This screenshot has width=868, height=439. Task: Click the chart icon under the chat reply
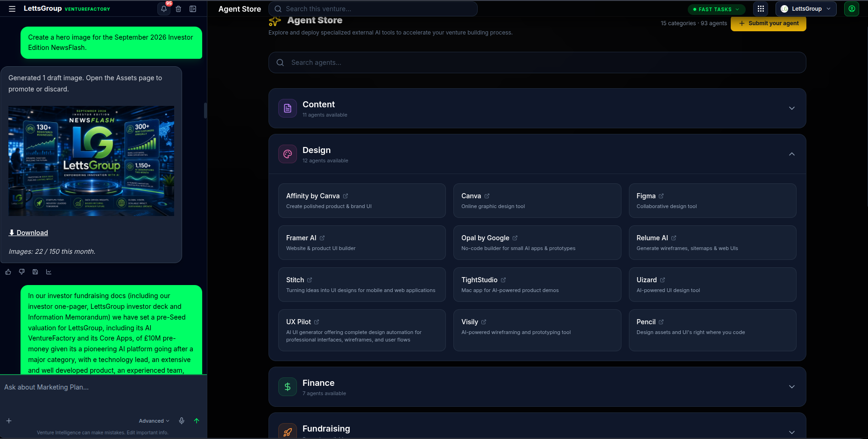(49, 272)
